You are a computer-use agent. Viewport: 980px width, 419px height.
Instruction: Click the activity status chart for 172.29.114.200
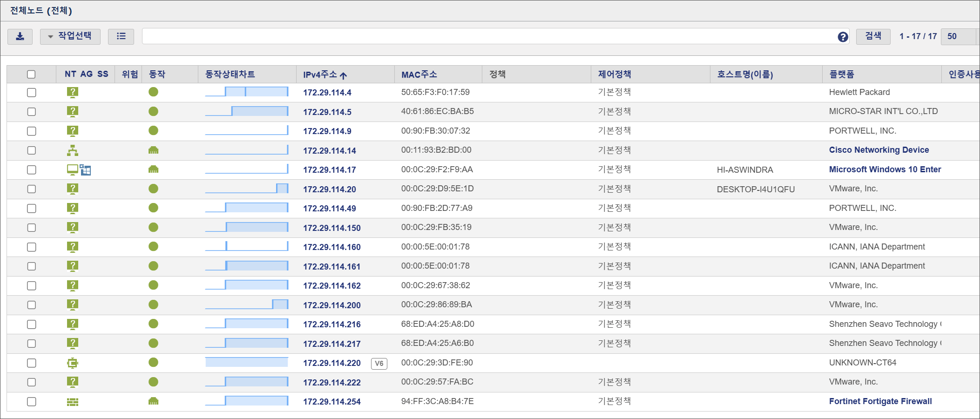247,305
